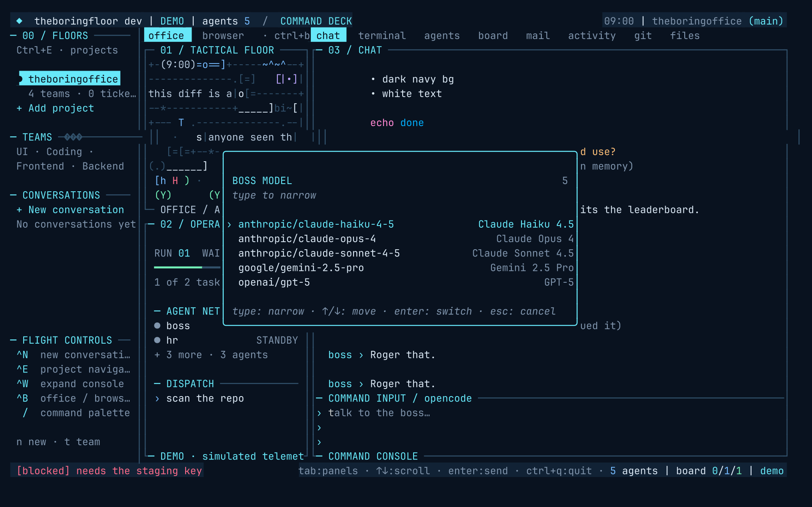
Task: Open the board tab
Action: pos(493,36)
